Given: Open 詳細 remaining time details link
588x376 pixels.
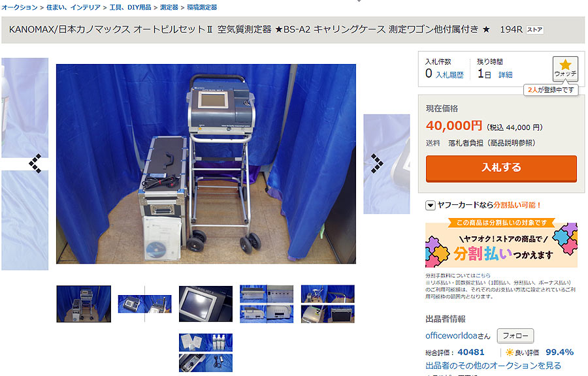Looking at the screenshot, I should point(505,75).
